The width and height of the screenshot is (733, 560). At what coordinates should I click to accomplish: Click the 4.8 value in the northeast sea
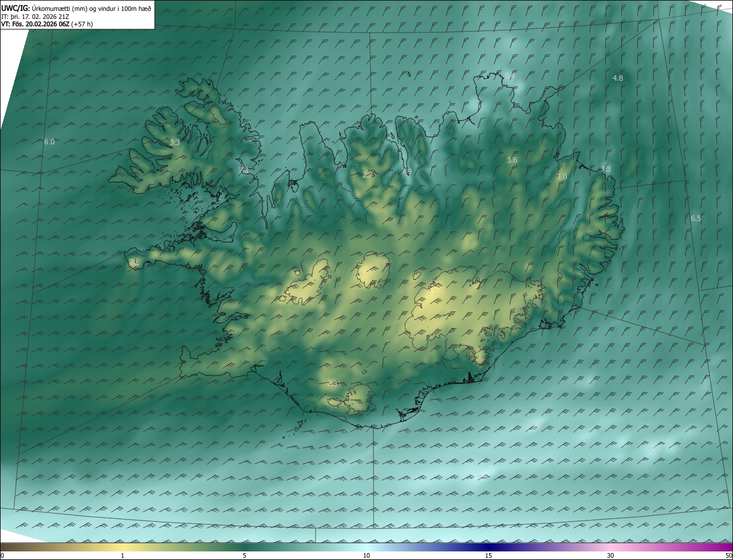(617, 78)
